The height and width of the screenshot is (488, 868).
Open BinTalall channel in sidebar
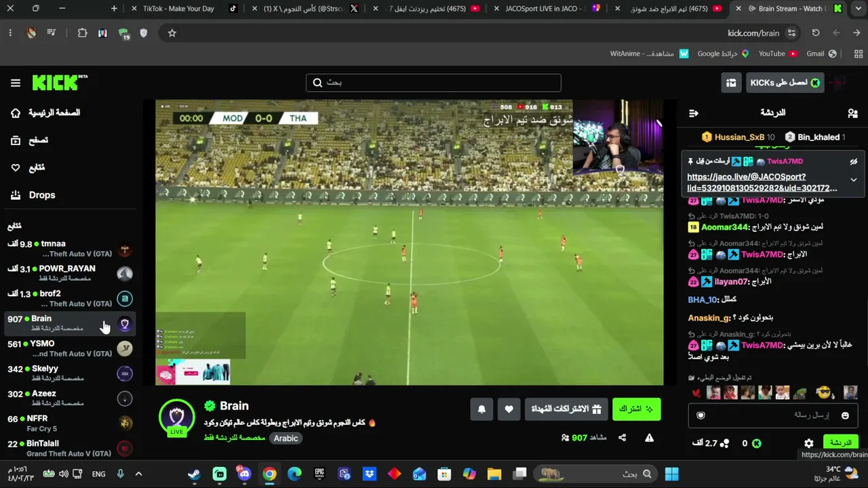point(69,448)
